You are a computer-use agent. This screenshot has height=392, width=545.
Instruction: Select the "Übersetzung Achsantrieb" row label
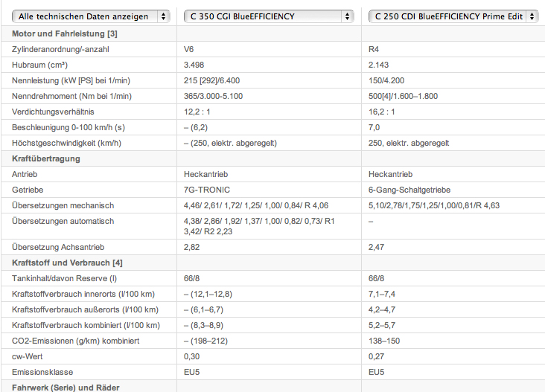click(x=59, y=247)
